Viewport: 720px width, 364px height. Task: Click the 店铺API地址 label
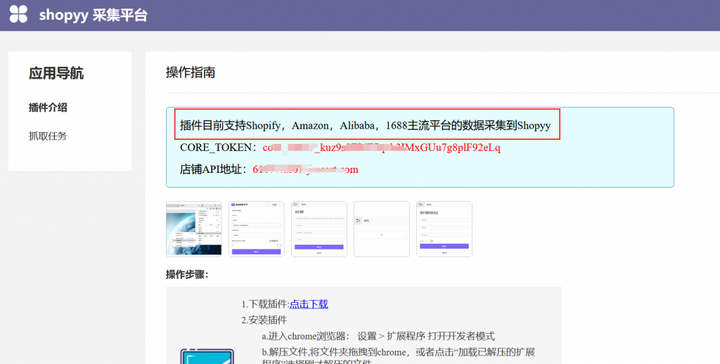click(x=213, y=169)
